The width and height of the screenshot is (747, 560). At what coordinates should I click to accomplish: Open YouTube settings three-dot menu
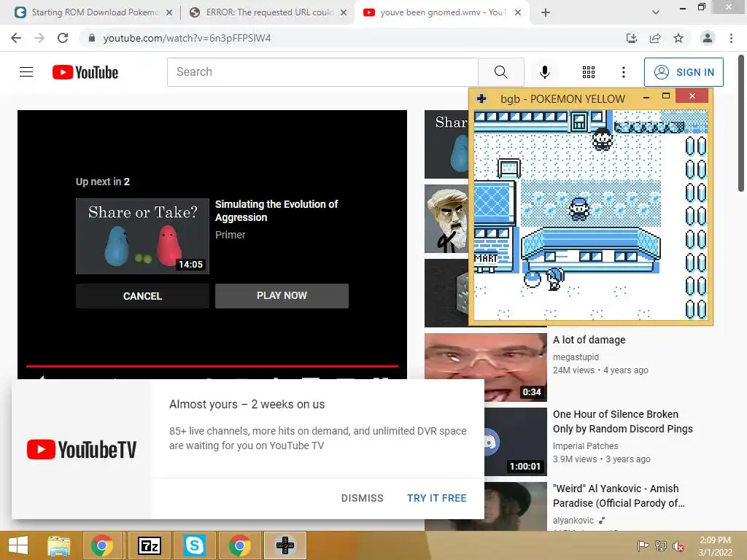coord(623,72)
